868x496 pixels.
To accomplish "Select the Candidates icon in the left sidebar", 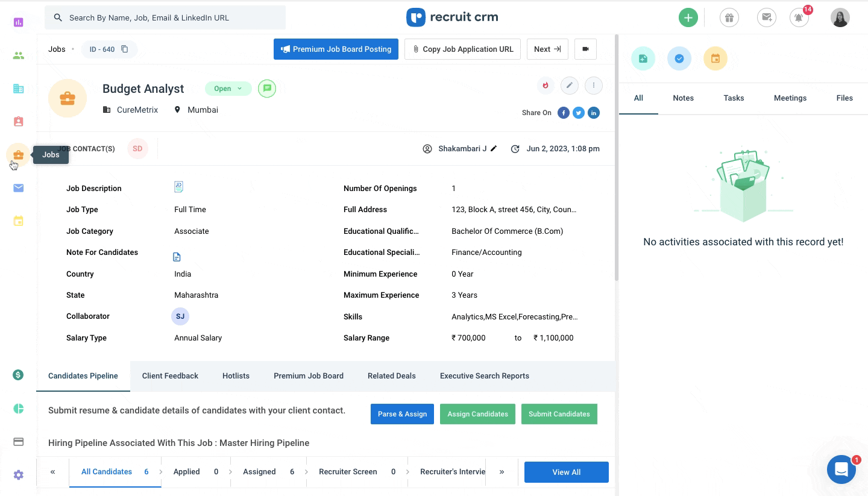I will click(x=18, y=55).
